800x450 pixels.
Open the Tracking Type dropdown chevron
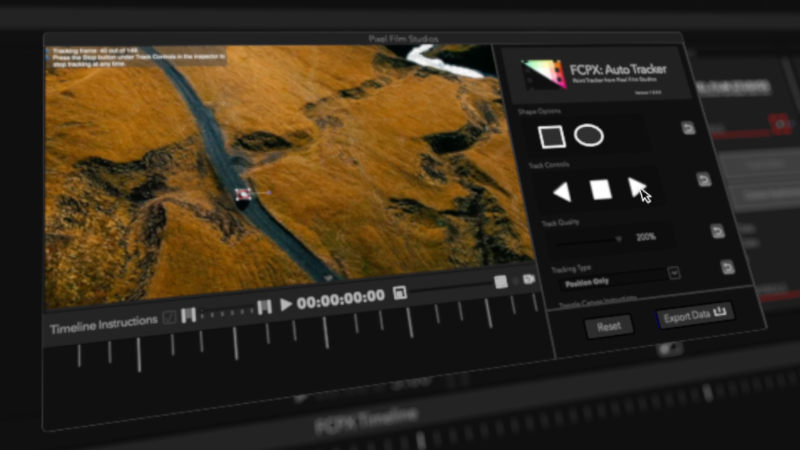point(674,273)
